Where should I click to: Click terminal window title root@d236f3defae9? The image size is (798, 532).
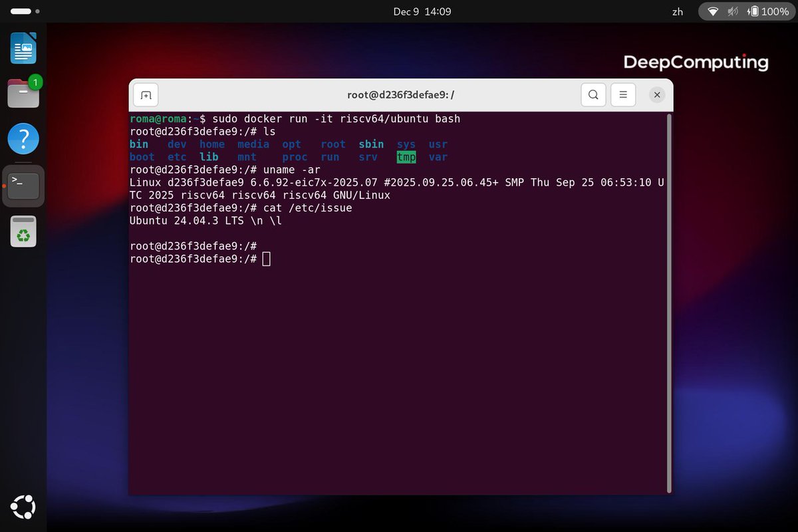point(400,95)
